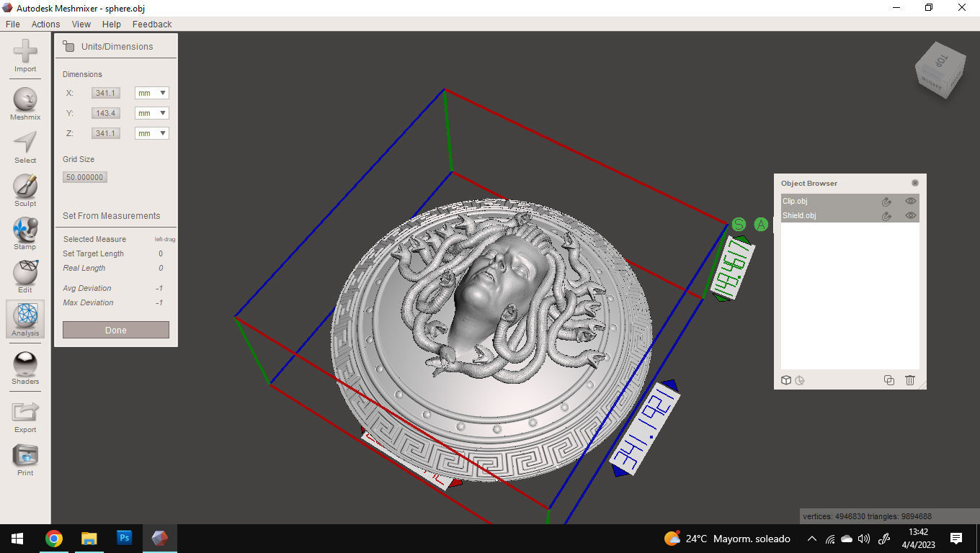980x553 pixels.
Task: Click the Units/Dimensions panel header icon
Action: click(x=68, y=46)
